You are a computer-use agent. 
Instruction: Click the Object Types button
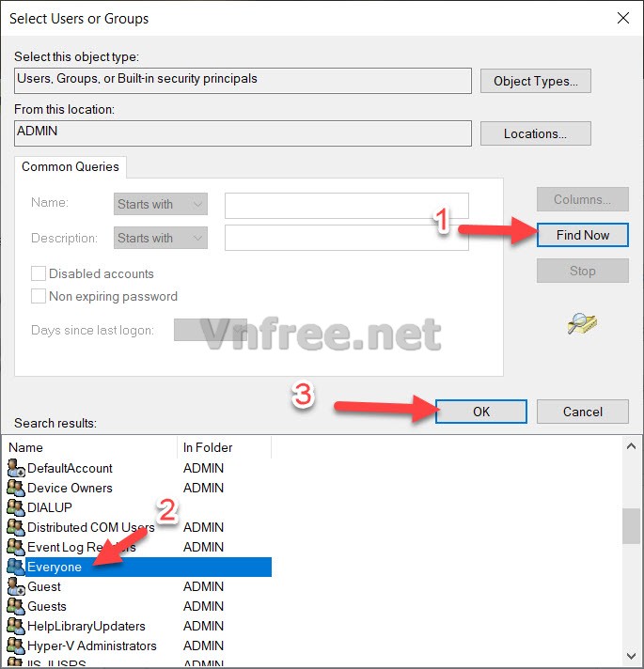(x=536, y=81)
